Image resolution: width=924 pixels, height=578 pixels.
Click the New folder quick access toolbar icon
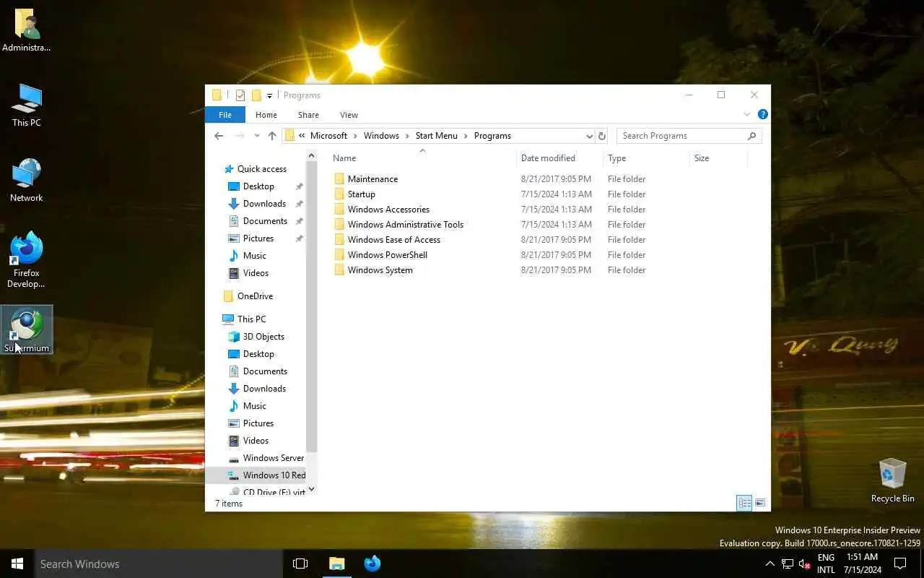256,95
